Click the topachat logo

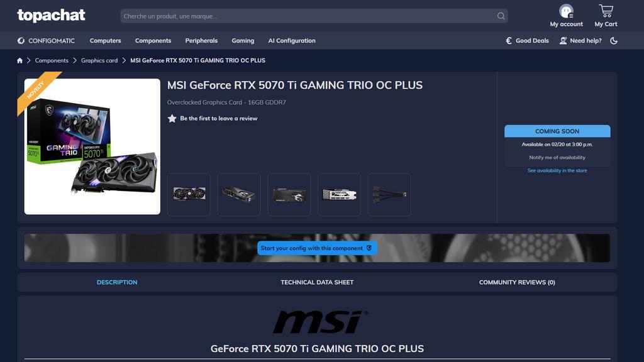[x=51, y=16]
